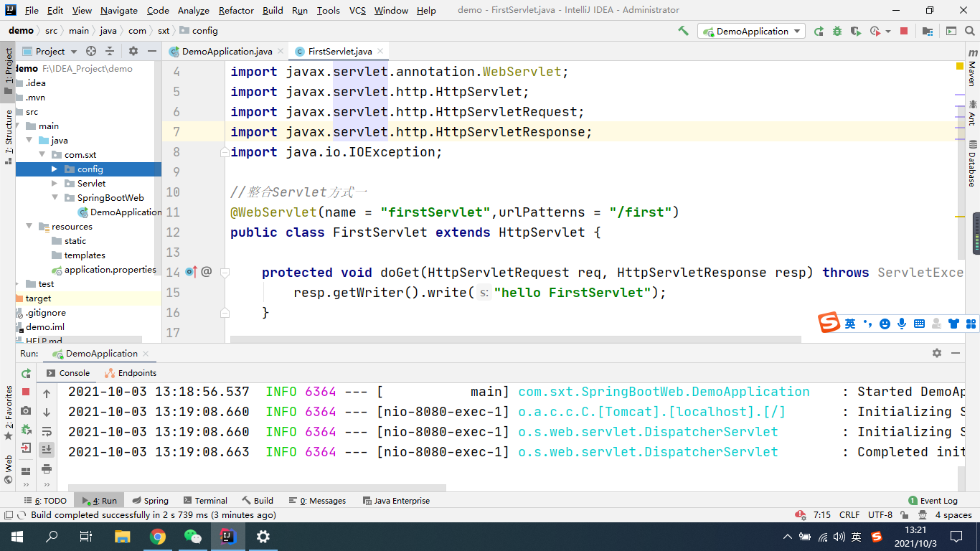The width and height of the screenshot is (980, 551).
Task: Open Search Everywhere with the magnifier icon
Action: (x=970, y=31)
